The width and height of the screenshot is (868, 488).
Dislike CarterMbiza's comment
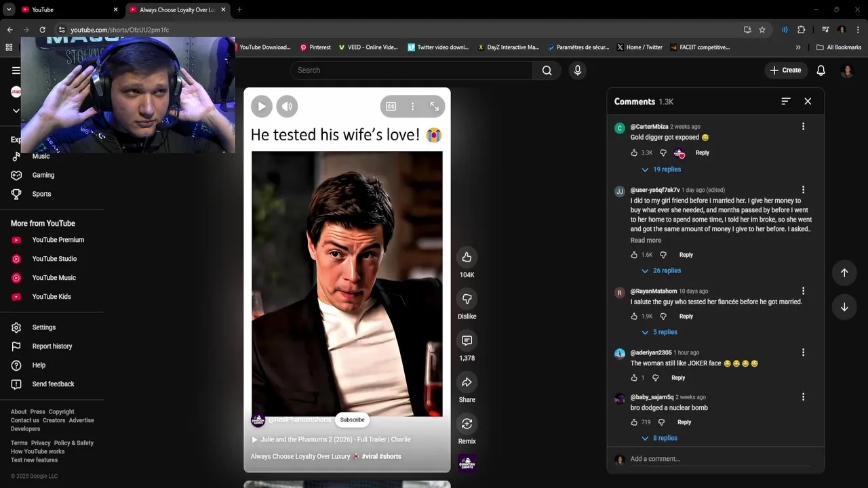(663, 152)
